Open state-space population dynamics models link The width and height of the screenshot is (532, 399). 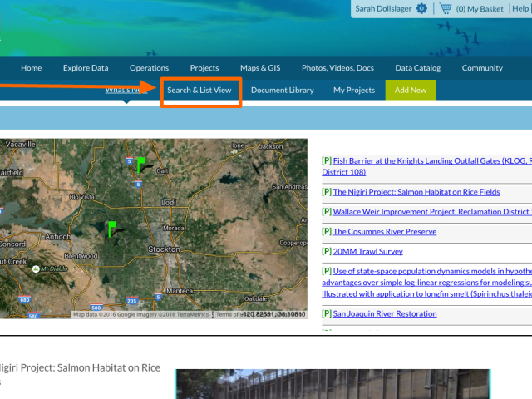[427, 283]
